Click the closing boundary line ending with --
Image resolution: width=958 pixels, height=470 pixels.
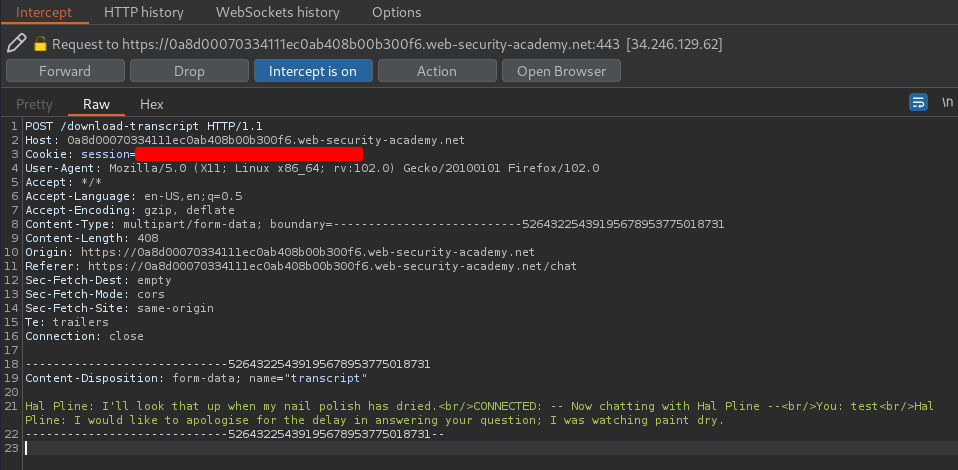pyautogui.click(x=235, y=435)
